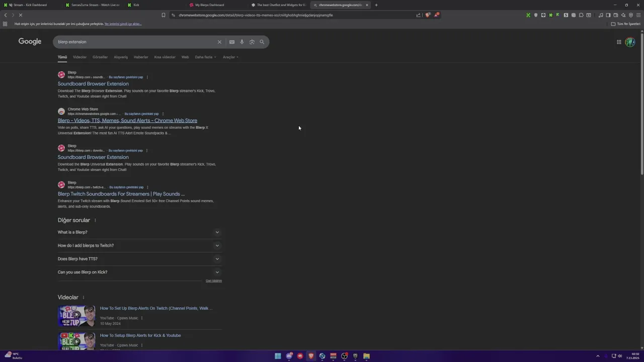The image size is (644, 362).
Task: Select the Haberler search tab
Action: (x=141, y=57)
